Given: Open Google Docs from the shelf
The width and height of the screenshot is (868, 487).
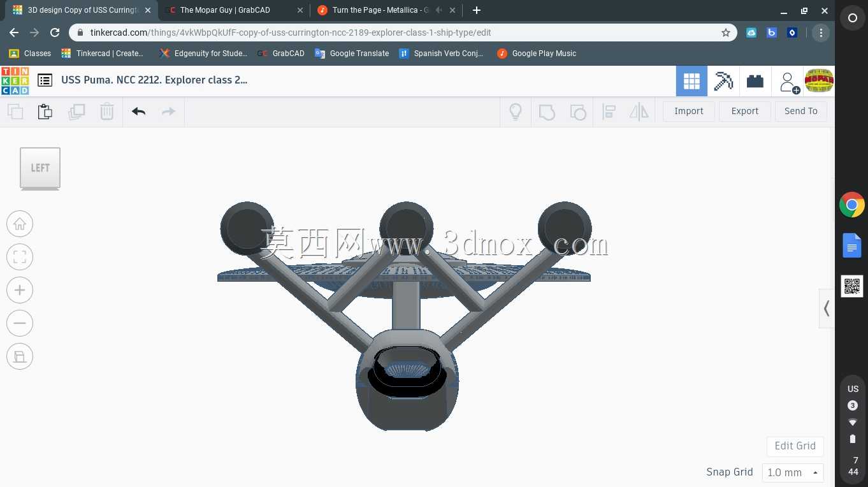Looking at the screenshot, I should pos(852,245).
